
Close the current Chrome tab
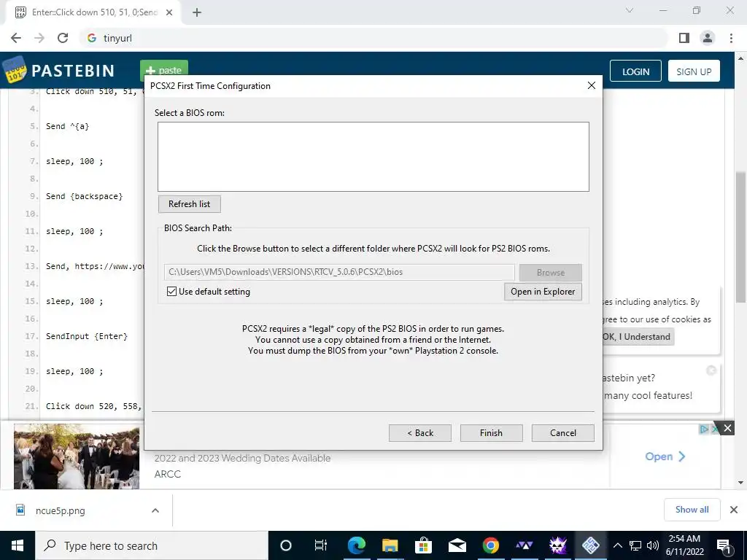click(169, 12)
